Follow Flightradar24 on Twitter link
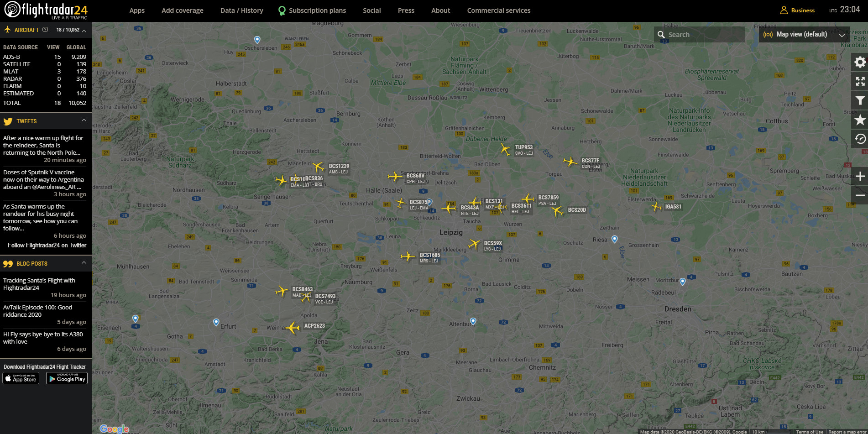This screenshot has height=434, width=868. [x=47, y=245]
